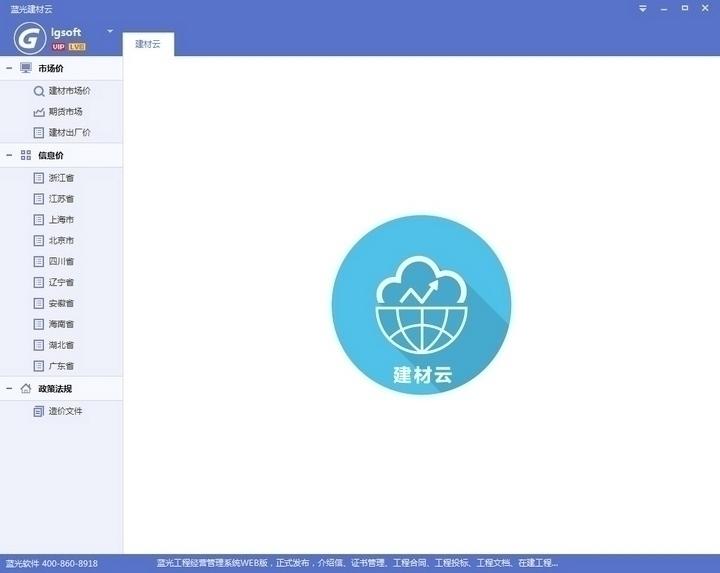Screen dimensions: 720x573
Task: Select the 建材云 tab
Action: point(148,44)
